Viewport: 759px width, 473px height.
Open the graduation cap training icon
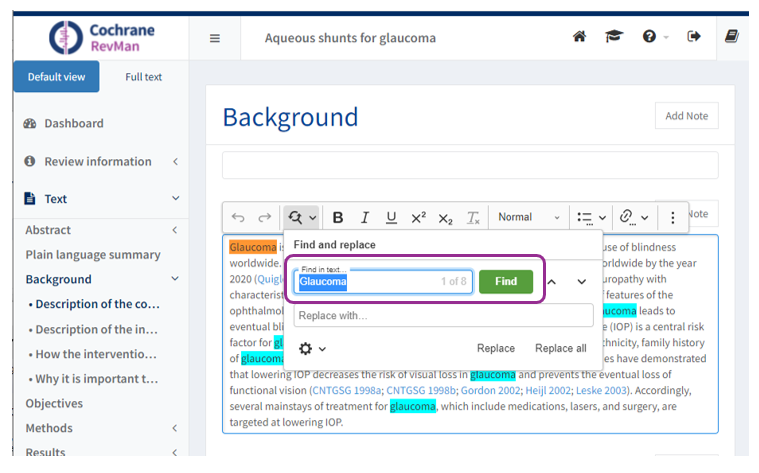click(x=612, y=37)
